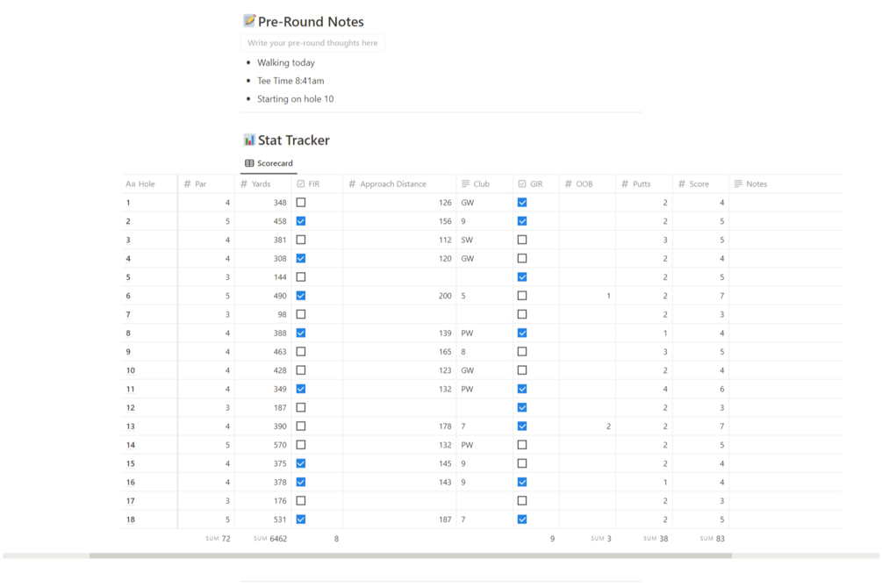
Task: Click the checkbox icon in FIR header
Action: coord(301,184)
